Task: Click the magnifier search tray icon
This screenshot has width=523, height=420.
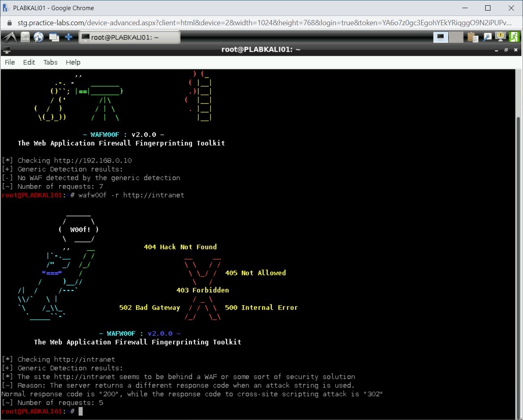Action: (x=487, y=37)
